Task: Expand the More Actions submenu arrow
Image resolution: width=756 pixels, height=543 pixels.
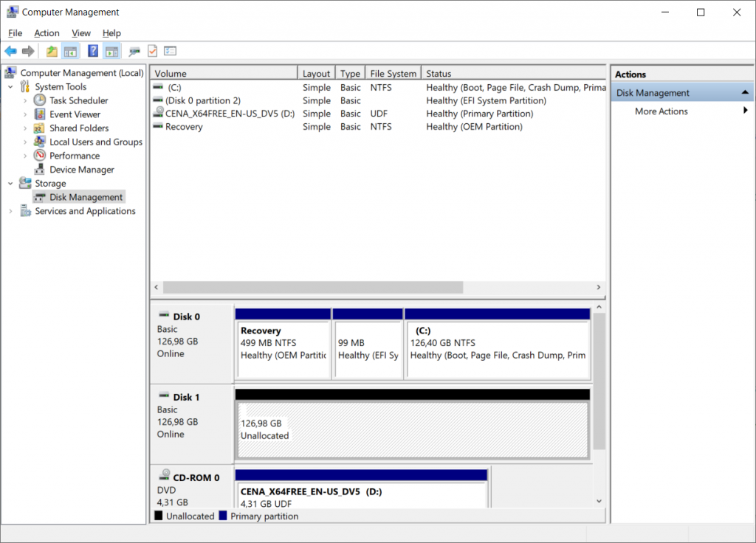Action: click(x=746, y=111)
